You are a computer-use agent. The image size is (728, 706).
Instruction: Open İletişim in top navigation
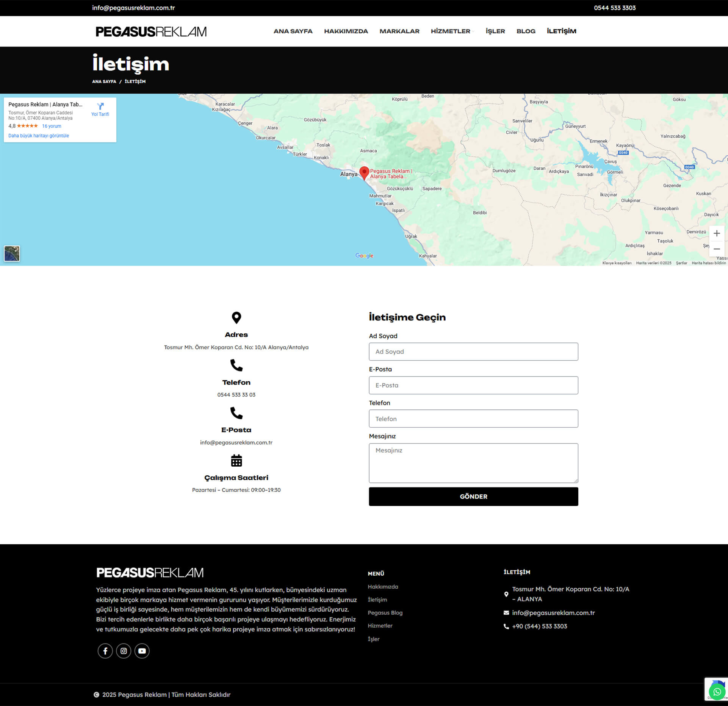(x=561, y=31)
